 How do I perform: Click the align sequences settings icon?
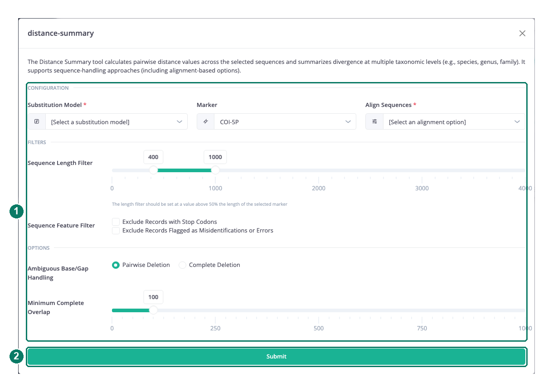click(374, 121)
